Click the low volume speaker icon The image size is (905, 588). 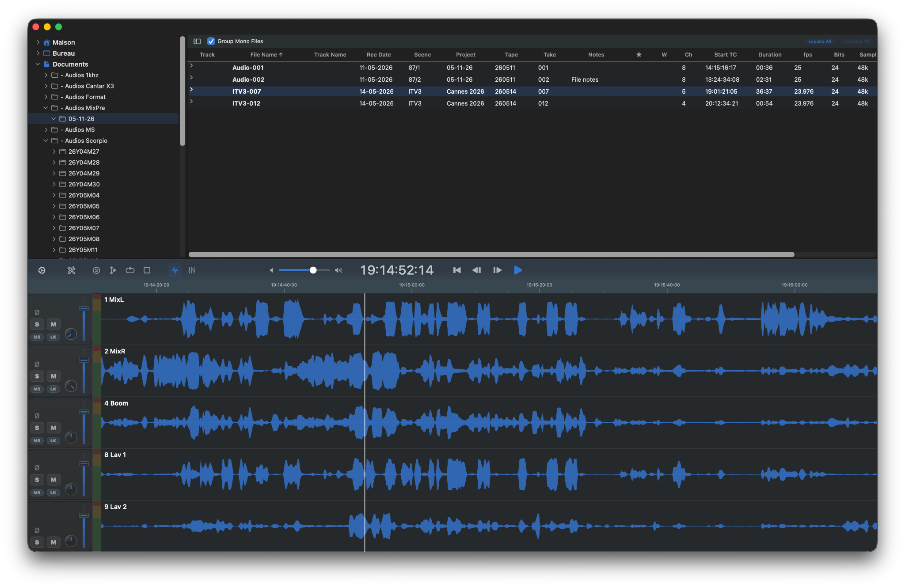[x=272, y=270]
